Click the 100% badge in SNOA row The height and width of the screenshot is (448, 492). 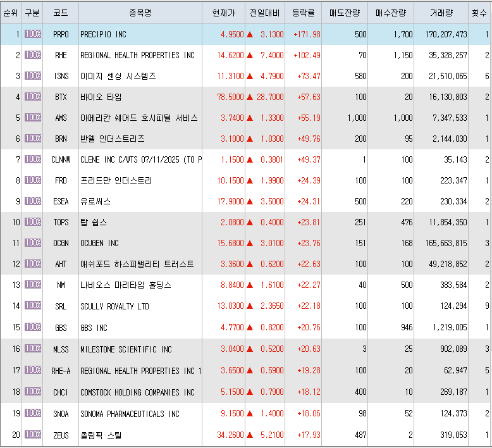[33, 413]
